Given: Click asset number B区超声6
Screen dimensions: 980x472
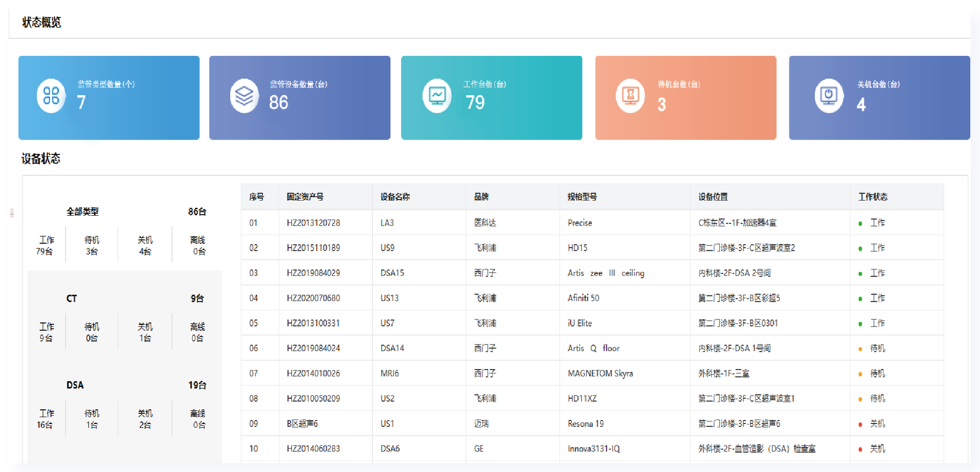Looking at the screenshot, I should [x=302, y=424].
